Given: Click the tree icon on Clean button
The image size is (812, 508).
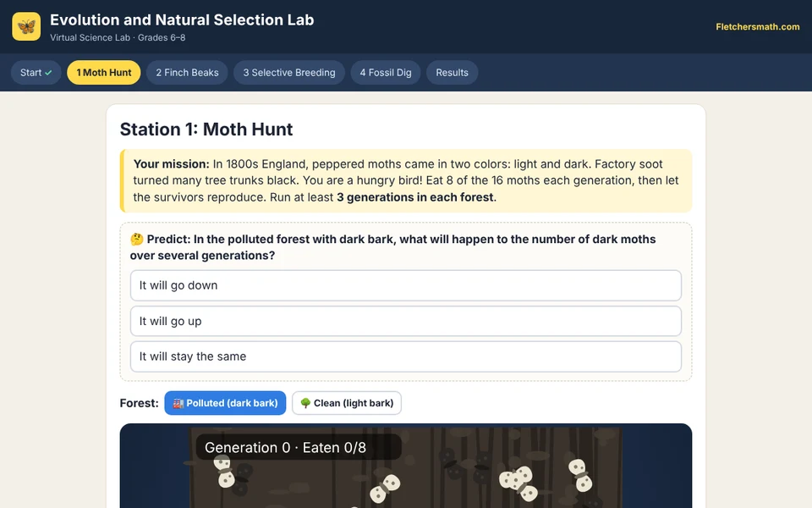Looking at the screenshot, I should (x=305, y=403).
